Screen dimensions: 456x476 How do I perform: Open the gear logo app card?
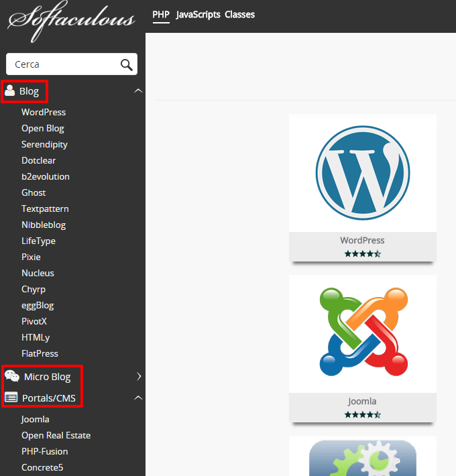tap(363, 457)
